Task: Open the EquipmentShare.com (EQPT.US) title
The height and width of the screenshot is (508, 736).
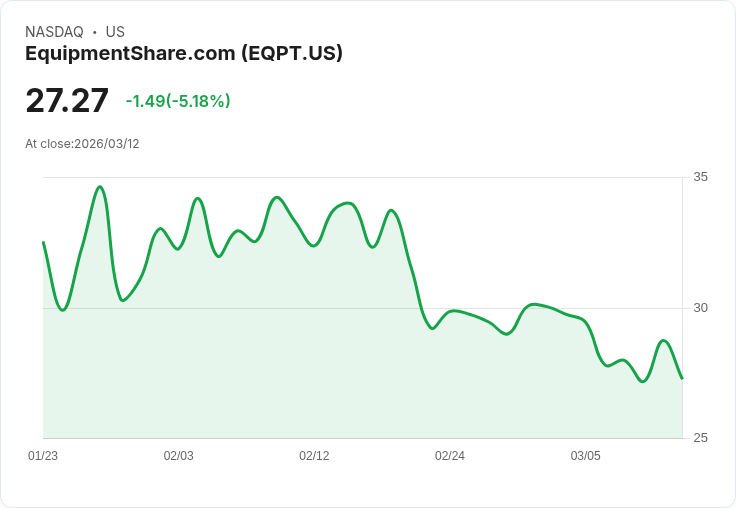Action: tap(184, 53)
